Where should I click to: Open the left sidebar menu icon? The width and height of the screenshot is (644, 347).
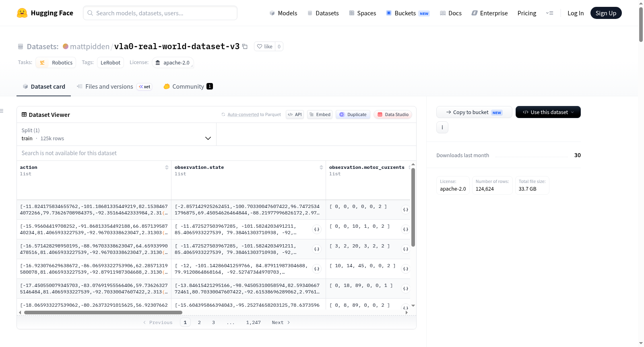click(2, 111)
